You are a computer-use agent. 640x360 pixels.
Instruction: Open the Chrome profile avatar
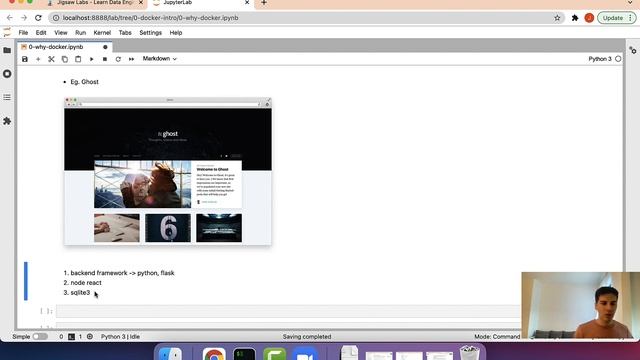click(589, 18)
